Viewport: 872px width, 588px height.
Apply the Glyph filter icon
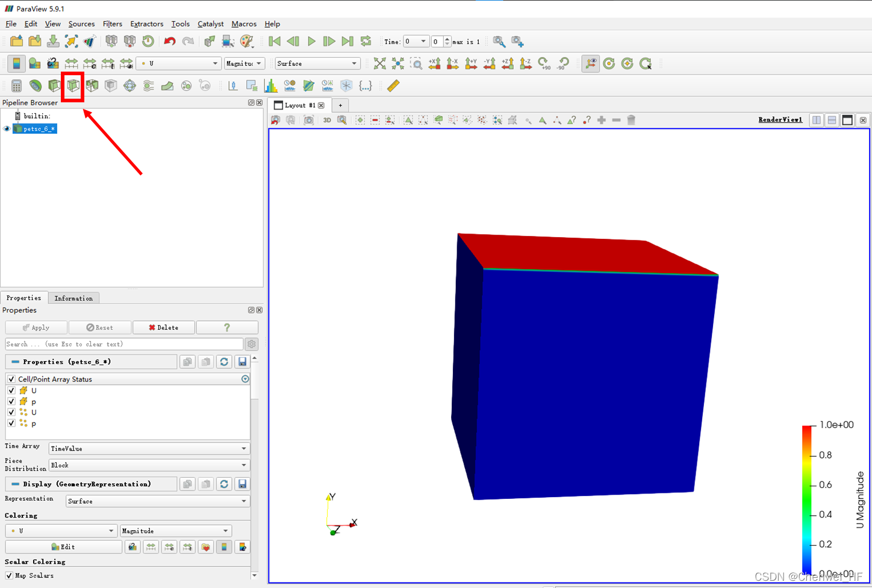click(129, 85)
